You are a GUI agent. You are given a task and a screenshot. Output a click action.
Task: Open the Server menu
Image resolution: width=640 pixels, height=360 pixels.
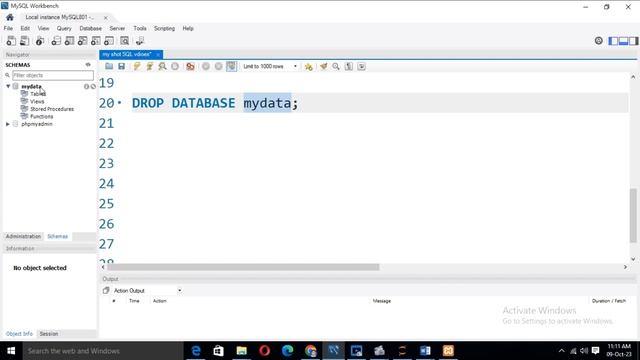click(117, 28)
